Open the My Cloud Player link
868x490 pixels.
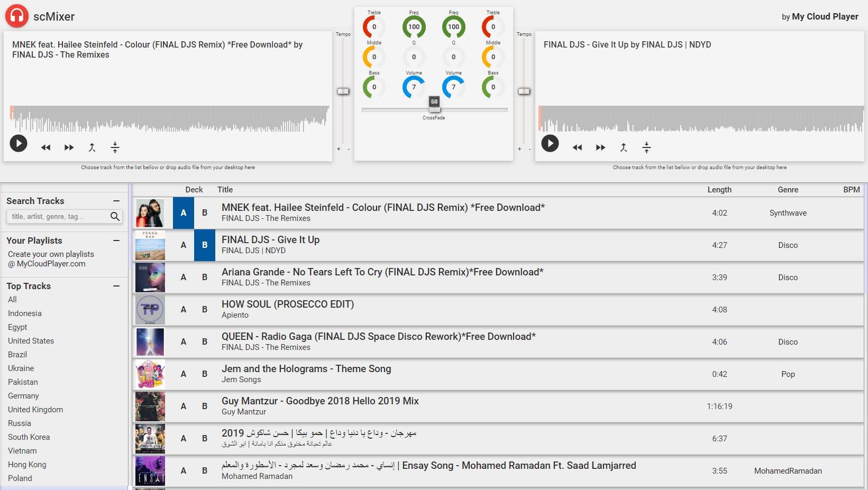[825, 16]
